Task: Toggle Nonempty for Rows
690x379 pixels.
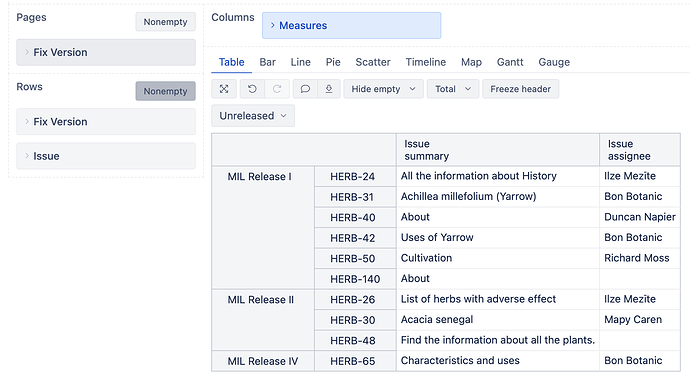Action: [165, 91]
